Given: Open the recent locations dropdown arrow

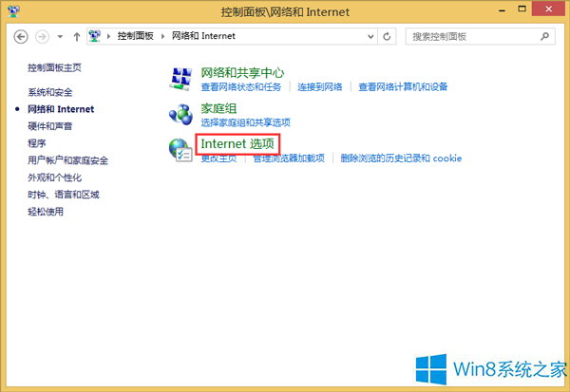Looking at the screenshot, I should [60, 37].
